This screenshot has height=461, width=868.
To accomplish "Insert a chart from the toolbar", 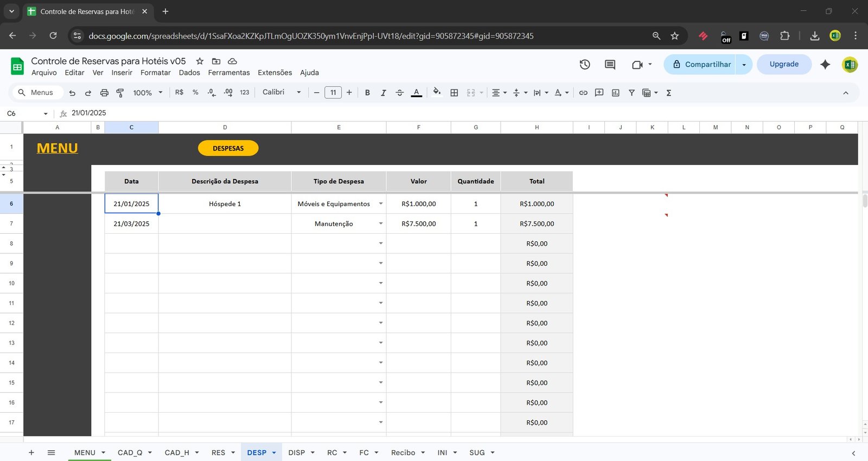I will (615, 93).
